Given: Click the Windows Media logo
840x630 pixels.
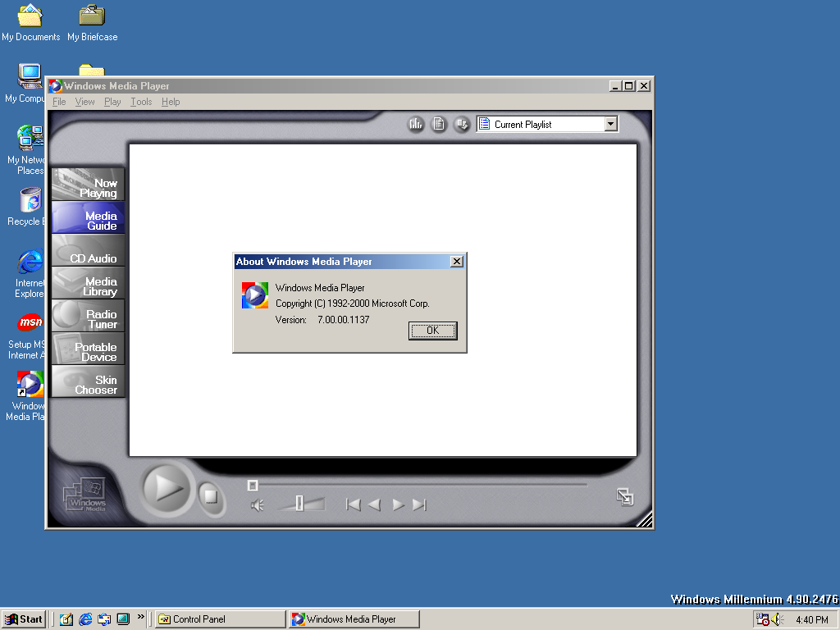Looking at the screenshot, I should 84,495.
